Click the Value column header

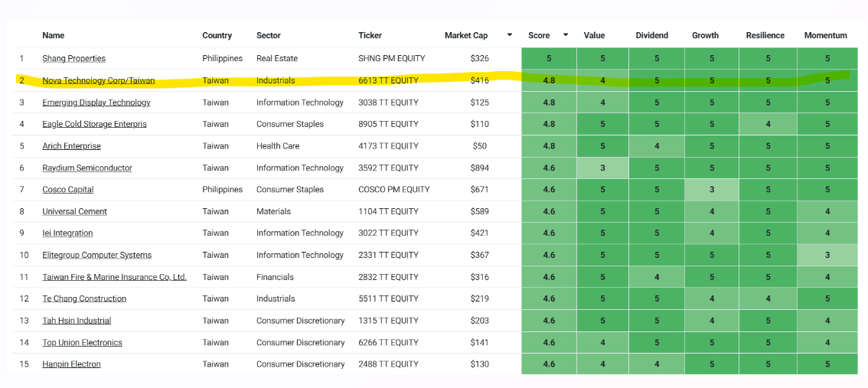594,35
